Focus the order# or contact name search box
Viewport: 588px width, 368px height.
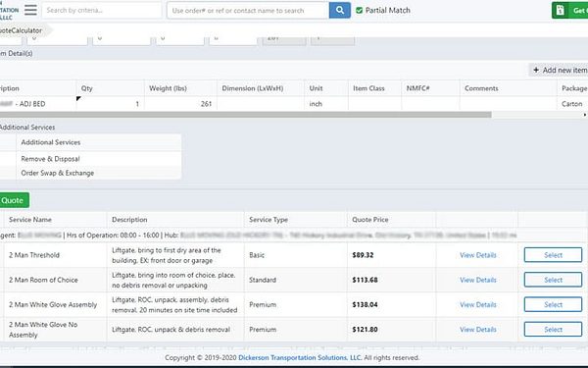248,10
